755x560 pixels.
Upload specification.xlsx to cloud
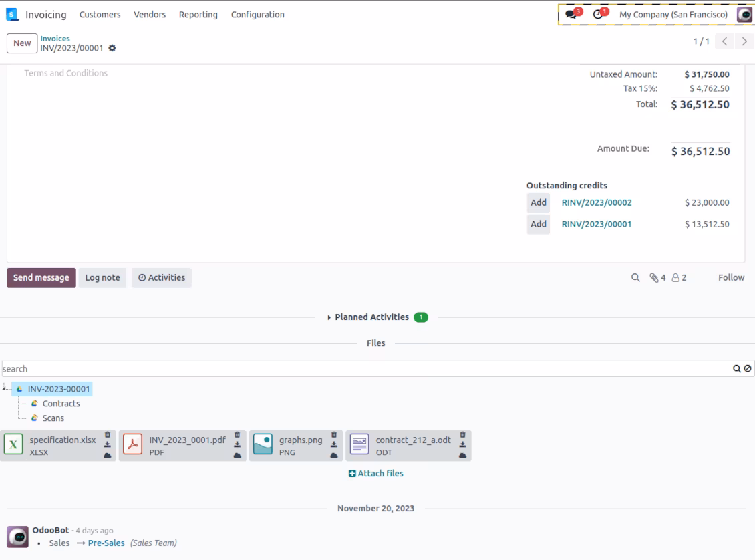(x=108, y=456)
